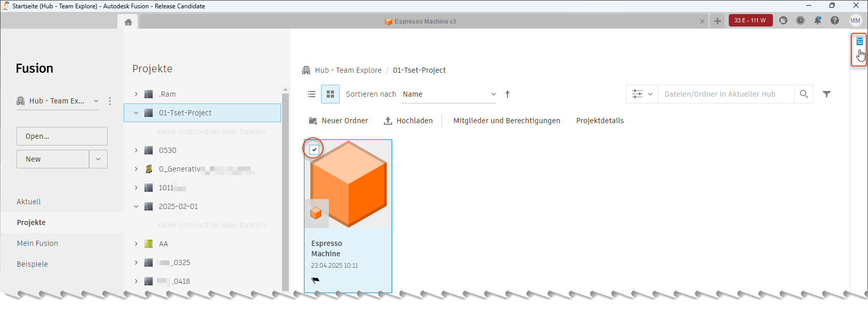Switch to list view
Image resolution: width=868 pixels, height=315 pixels.
pyautogui.click(x=312, y=94)
